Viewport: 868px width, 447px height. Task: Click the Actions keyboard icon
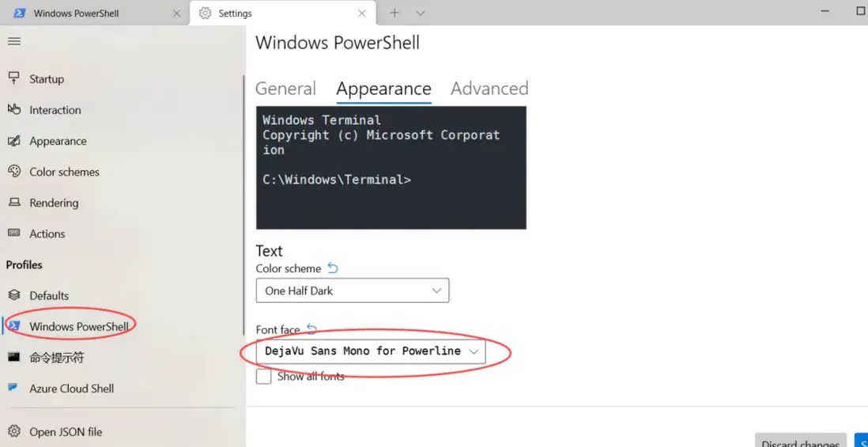[x=13, y=233]
